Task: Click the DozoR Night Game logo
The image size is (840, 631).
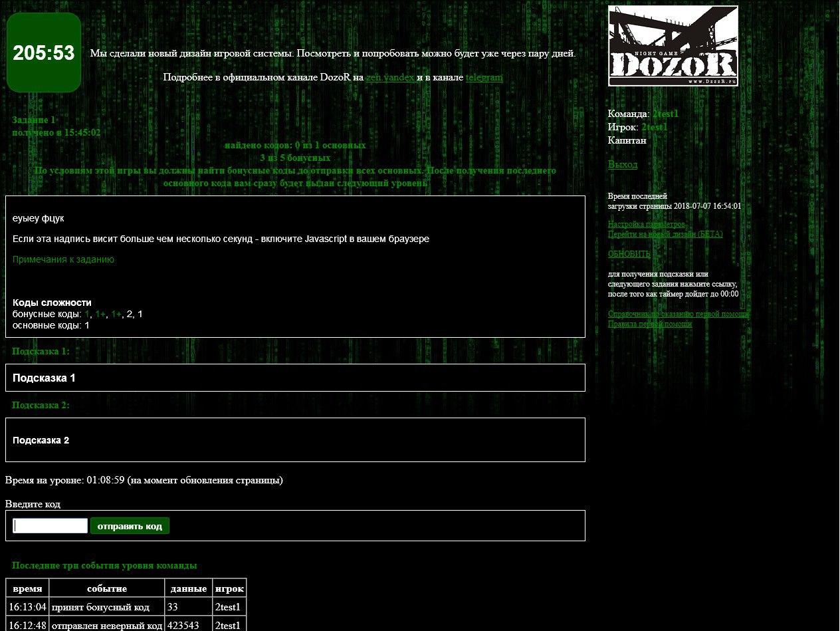Action: coord(673,46)
